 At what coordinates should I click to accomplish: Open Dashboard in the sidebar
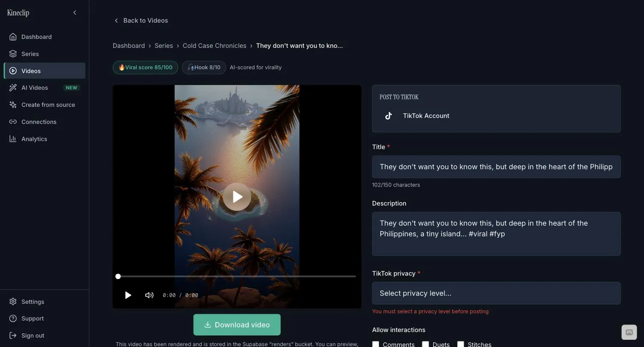(44, 37)
